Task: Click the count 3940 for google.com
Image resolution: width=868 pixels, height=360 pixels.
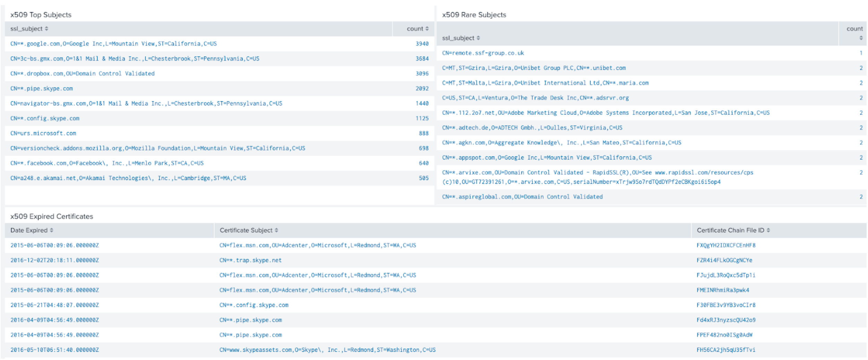Action: click(x=422, y=44)
